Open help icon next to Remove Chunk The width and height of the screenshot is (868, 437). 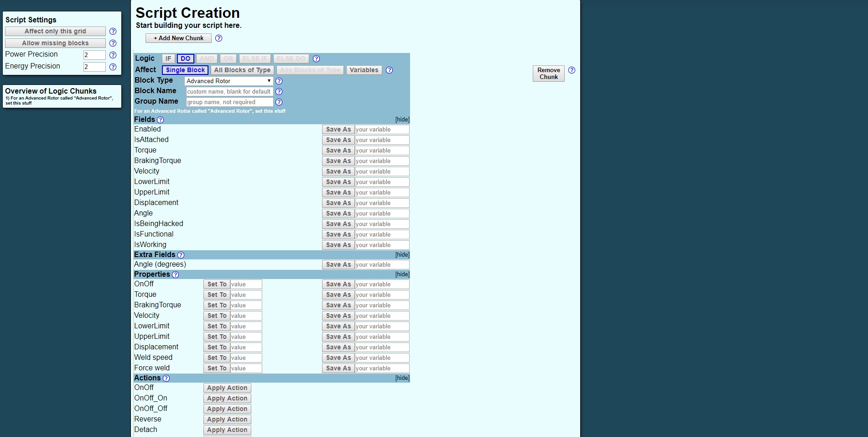(x=572, y=70)
